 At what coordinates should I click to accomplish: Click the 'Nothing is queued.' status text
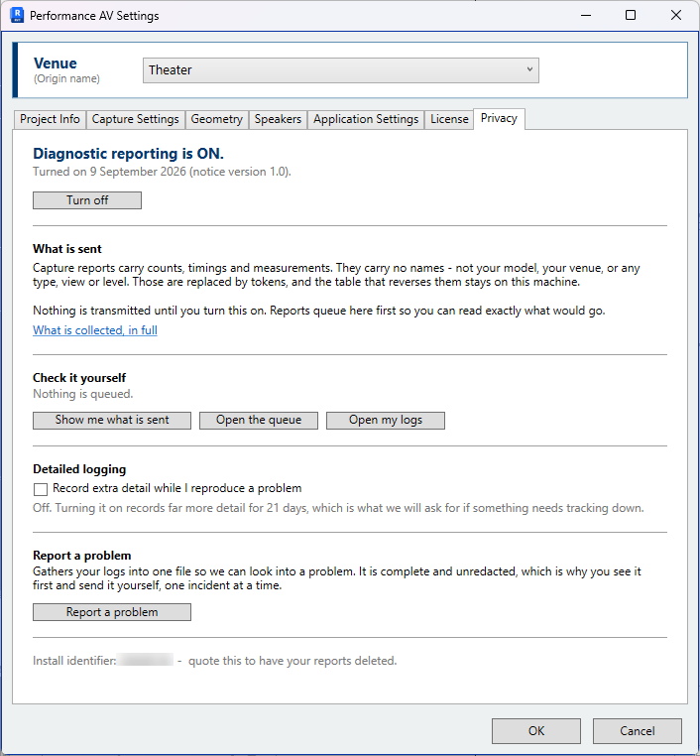click(83, 394)
